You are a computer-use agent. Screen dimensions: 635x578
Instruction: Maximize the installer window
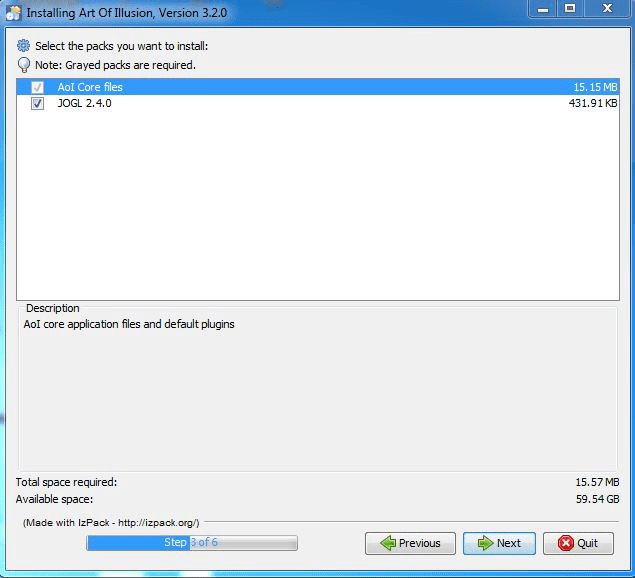tap(570, 9)
